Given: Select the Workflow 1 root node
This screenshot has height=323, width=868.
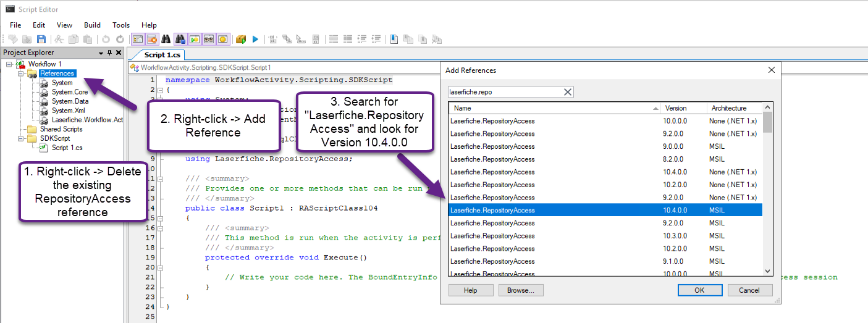Looking at the screenshot, I should 45,64.
